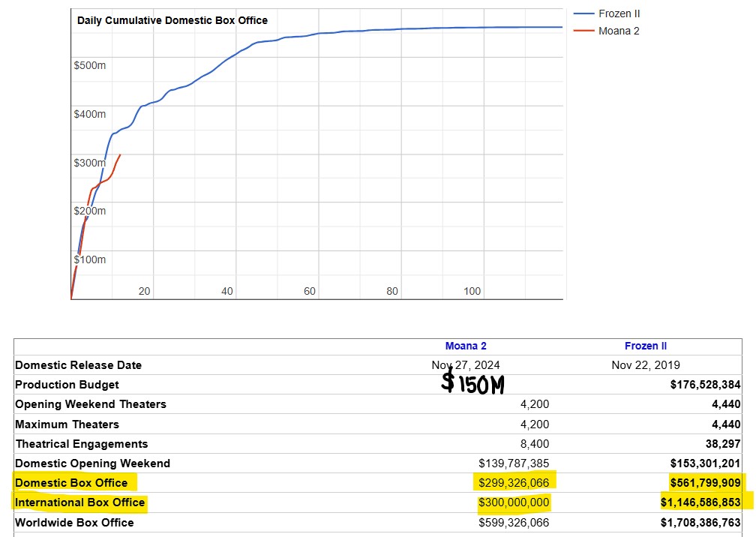Click the red Moana 2 legend line swatch

[583, 31]
